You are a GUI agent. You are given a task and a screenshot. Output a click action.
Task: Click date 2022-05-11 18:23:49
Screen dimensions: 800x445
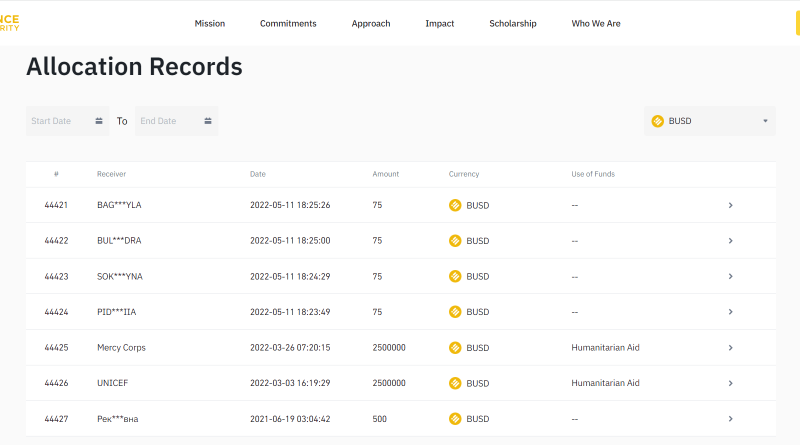290,312
